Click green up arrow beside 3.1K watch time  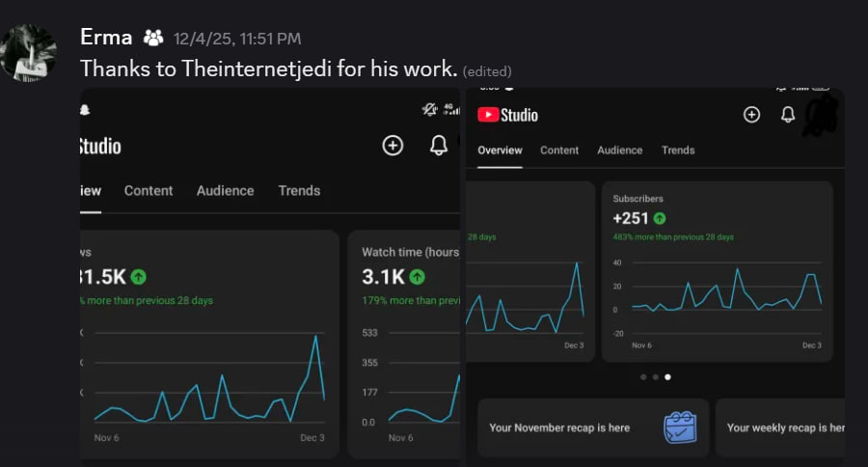(x=417, y=277)
